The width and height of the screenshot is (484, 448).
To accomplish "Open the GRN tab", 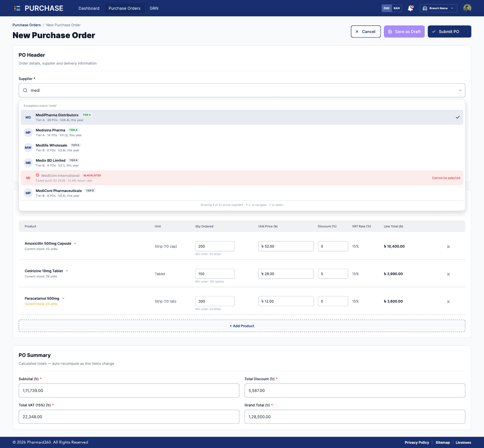I will [154, 8].
